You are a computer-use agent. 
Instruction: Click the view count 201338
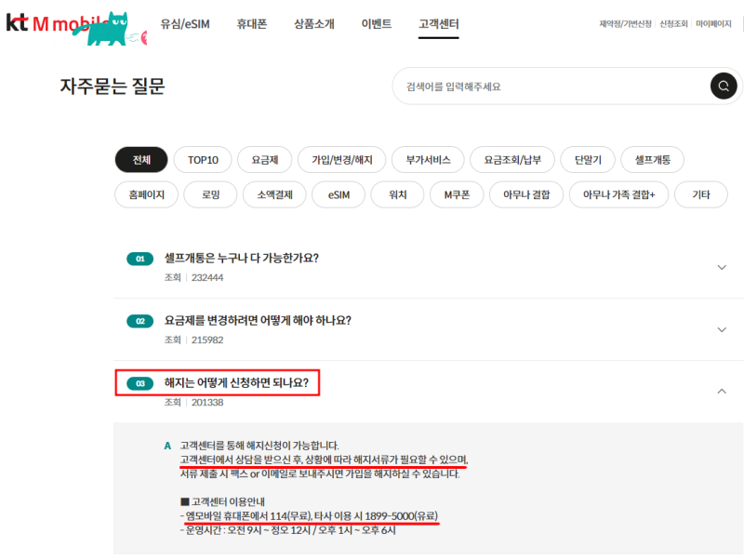click(x=207, y=403)
